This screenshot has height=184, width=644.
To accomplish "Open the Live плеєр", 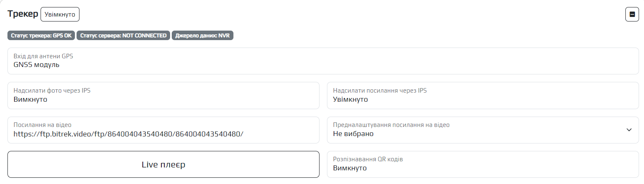I will point(163,165).
